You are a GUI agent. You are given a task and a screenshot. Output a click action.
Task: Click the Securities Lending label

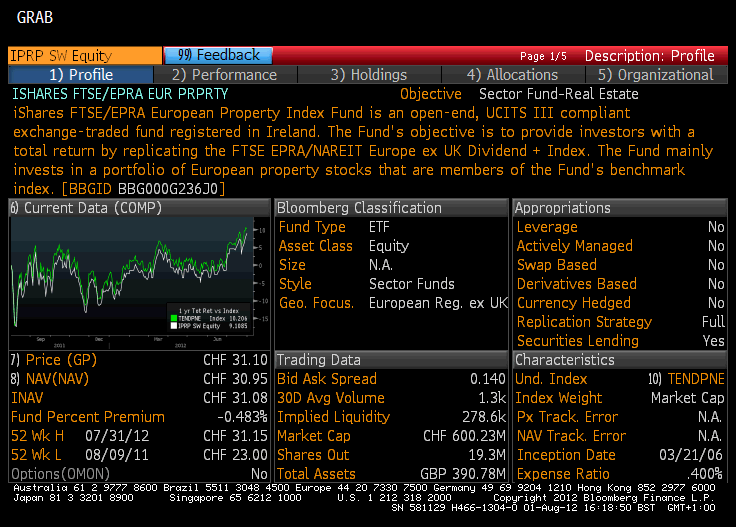578,341
